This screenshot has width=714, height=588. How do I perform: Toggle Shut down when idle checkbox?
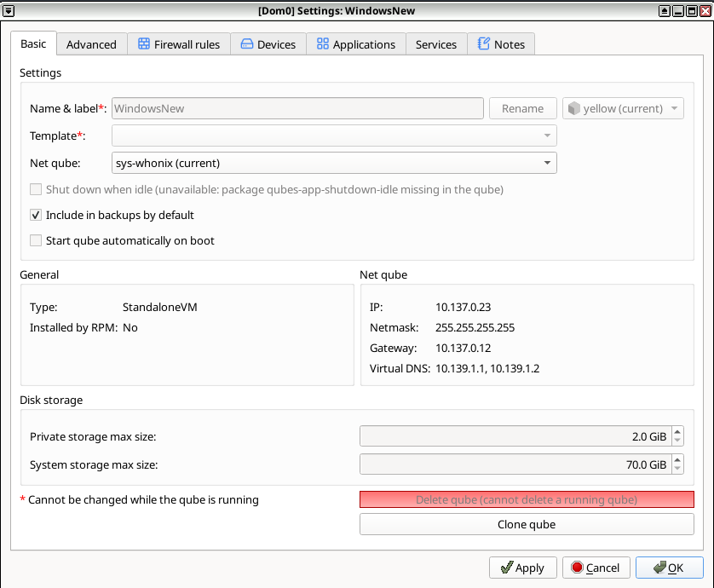36,190
